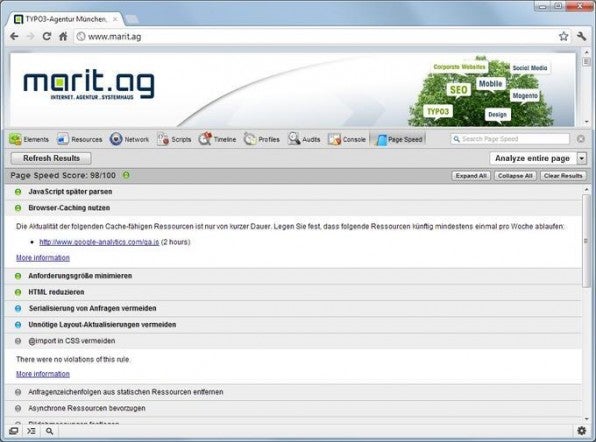Image resolution: width=596 pixels, height=442 pixels.
Task: Expand Unnötige Layout-Aktualisierungen vermeiden rule
Action: 293,325
